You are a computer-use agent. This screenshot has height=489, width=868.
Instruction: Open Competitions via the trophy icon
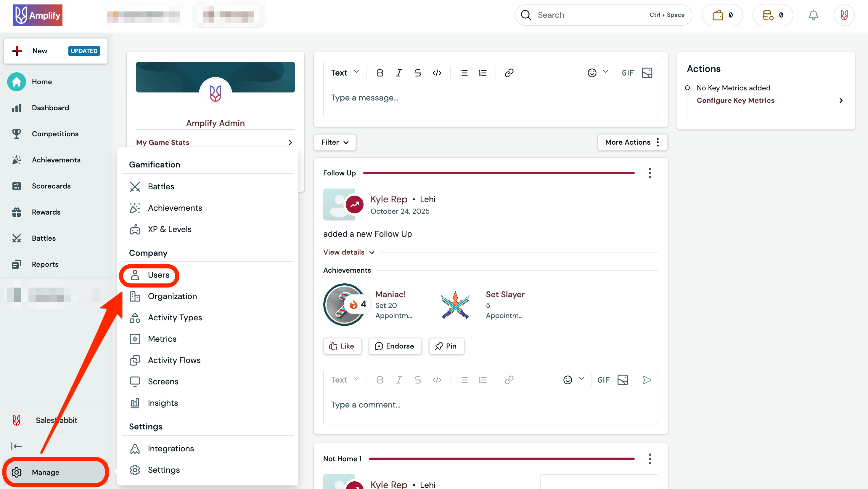pyautogui.click(x=16, y=134)
